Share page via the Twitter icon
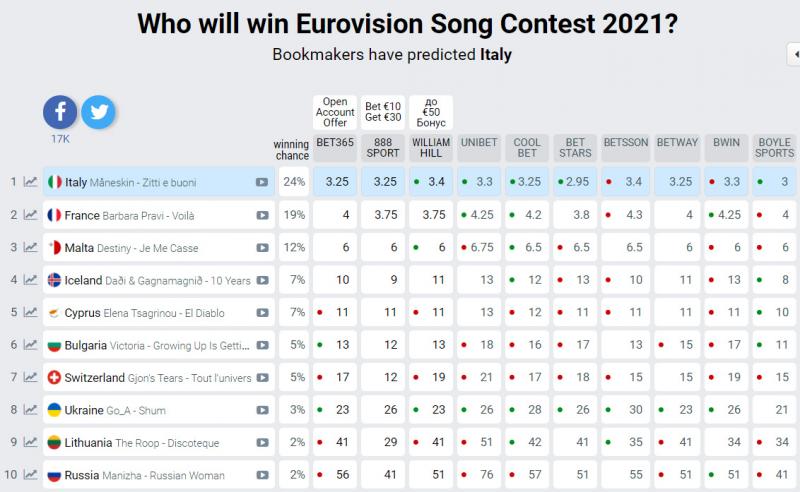This screenshot has height=492, width=800. pyautogui.click(x=98, y=112)
